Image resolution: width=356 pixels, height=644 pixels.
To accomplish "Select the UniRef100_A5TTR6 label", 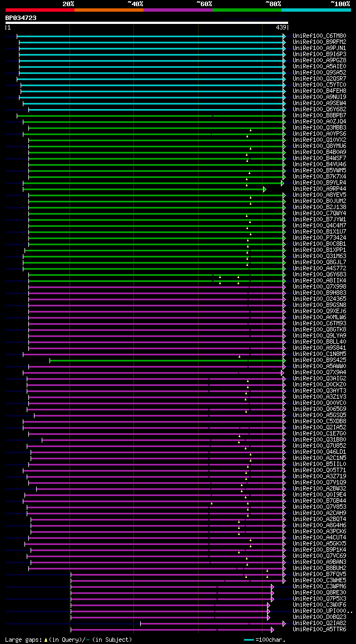I will point(319,629).
